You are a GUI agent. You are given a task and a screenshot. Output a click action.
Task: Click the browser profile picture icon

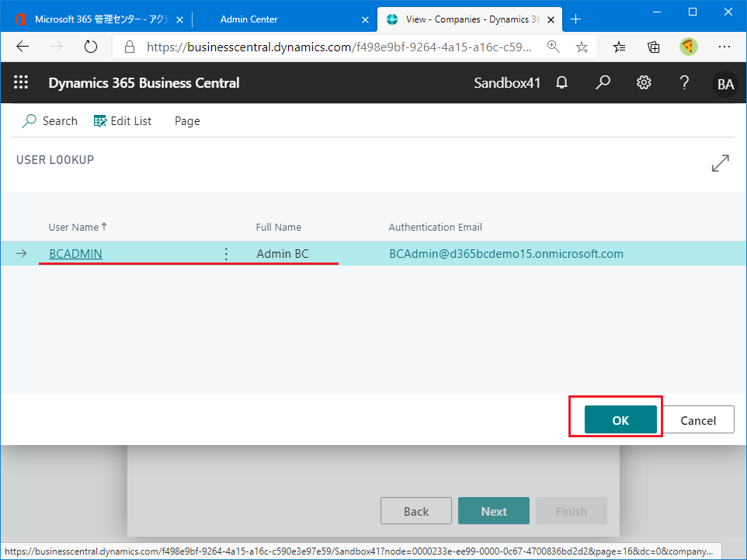(689, 47)
